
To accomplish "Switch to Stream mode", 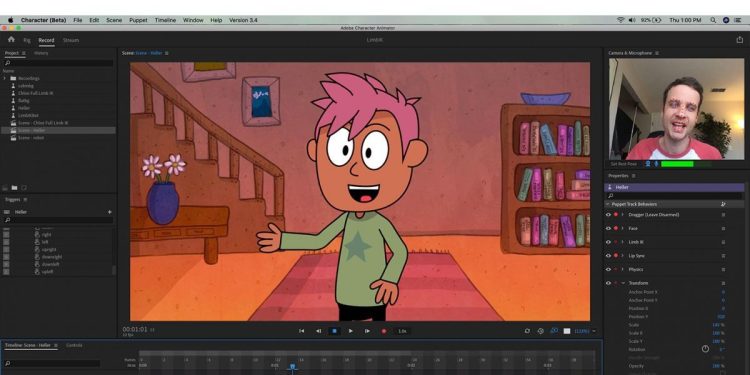I will point(71,41).
